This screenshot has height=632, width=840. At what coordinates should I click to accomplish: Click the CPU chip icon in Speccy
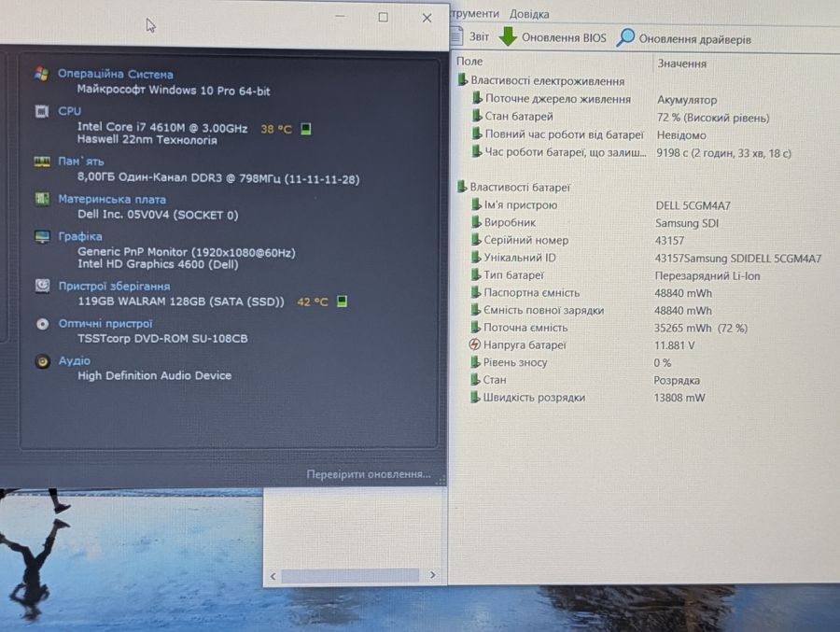[x=42, y=111]
